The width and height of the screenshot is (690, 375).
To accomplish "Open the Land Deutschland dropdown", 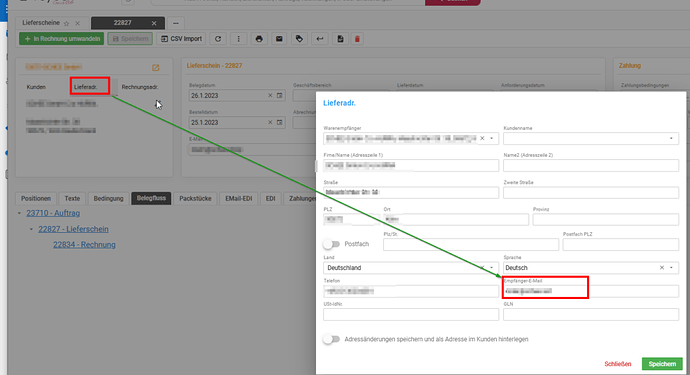I will (492, 268).
